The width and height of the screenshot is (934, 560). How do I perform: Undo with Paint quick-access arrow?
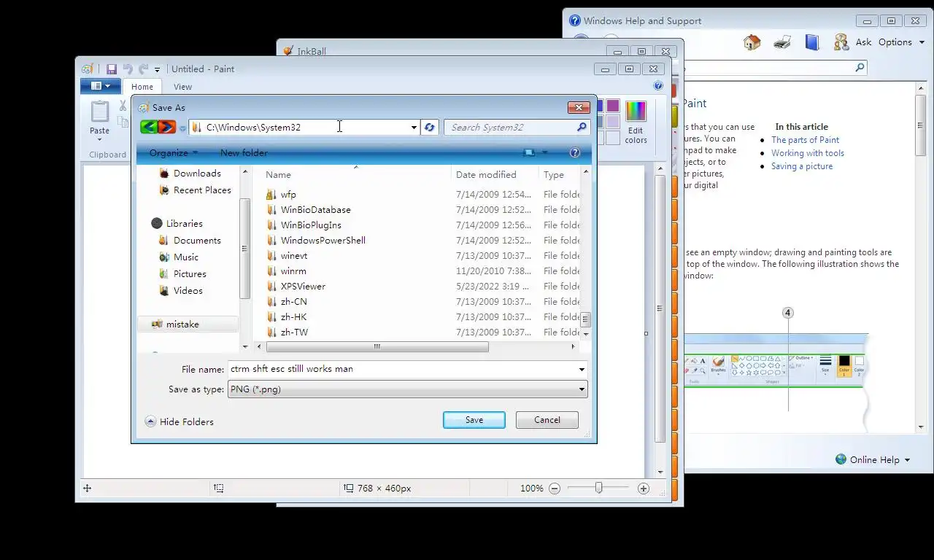(128, 69)
